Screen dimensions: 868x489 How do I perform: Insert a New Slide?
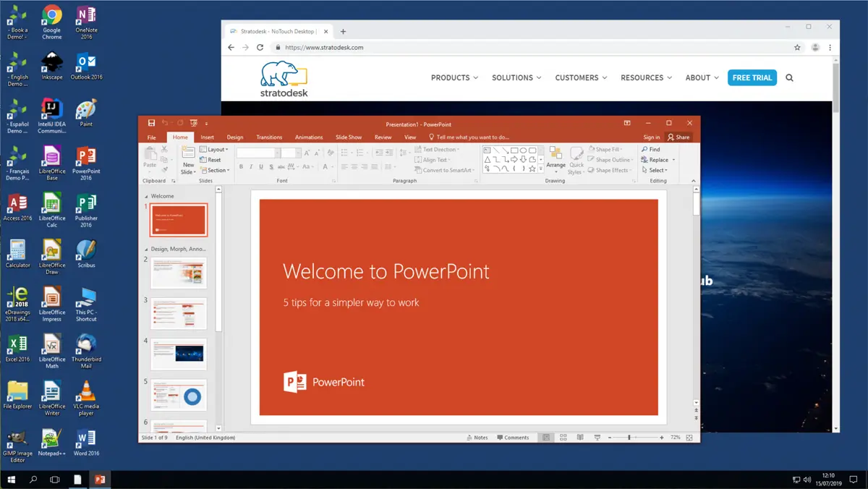188,161
